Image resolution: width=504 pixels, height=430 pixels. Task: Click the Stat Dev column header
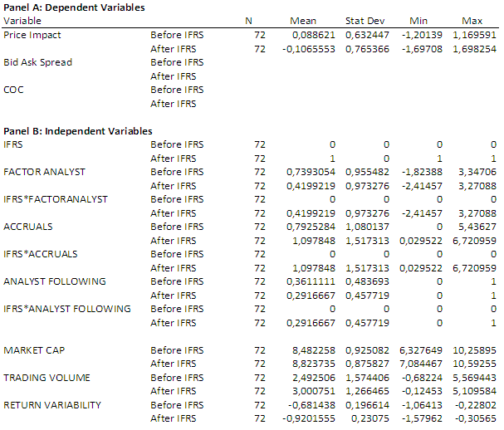pos(364,21)
